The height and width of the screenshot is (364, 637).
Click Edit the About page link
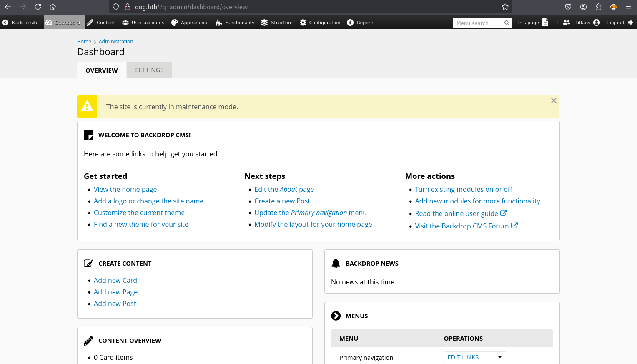tap(284, 189)
